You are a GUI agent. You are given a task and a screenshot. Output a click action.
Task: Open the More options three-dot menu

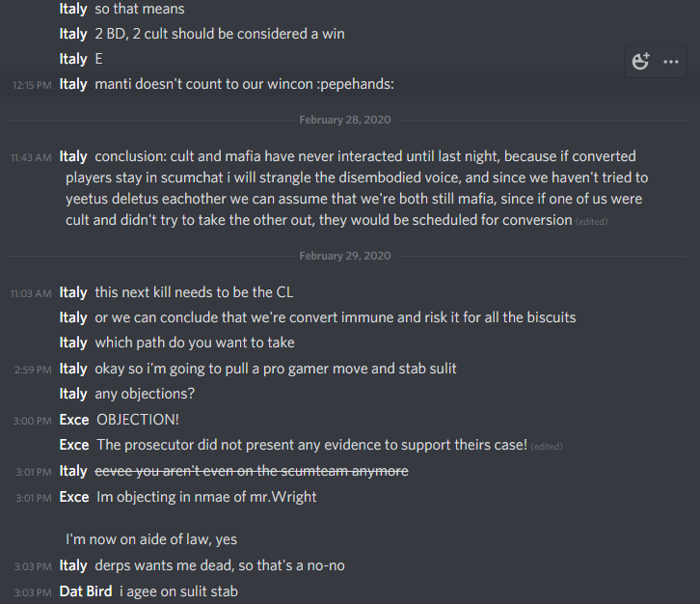[x=671, y=61]
